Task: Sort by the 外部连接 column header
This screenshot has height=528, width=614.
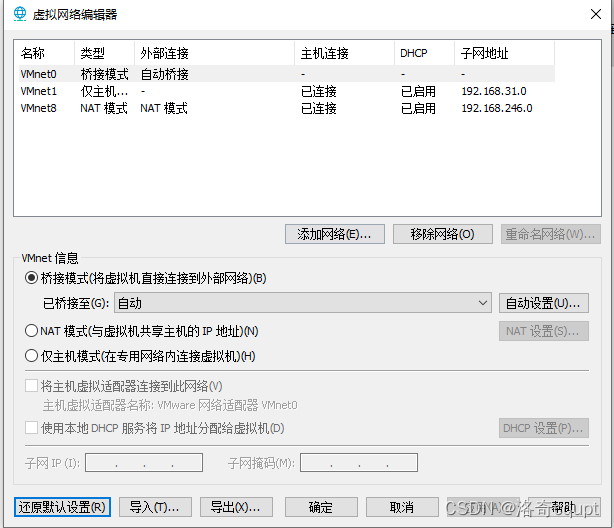Action: (214, 53)
